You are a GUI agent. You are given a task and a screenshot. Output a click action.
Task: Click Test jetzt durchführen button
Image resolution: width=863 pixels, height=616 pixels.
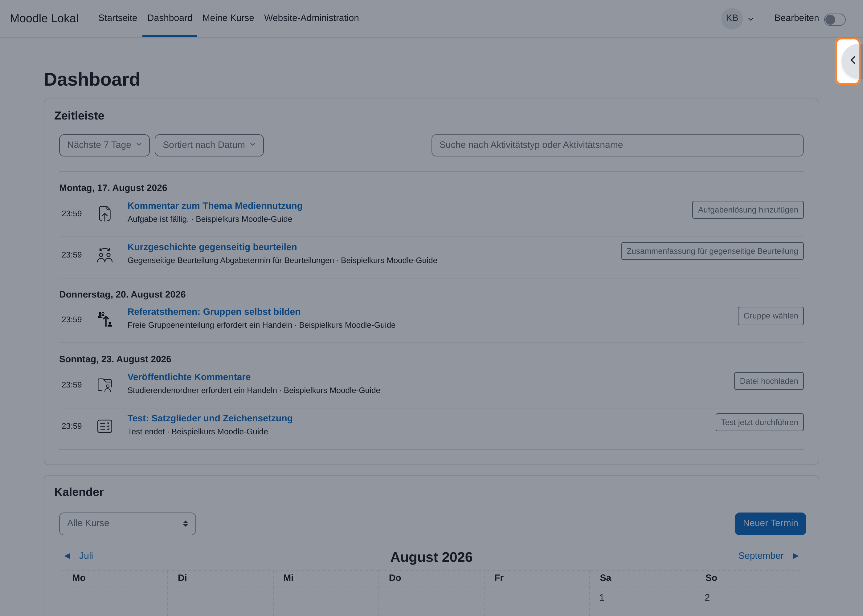tap(759, 422)
